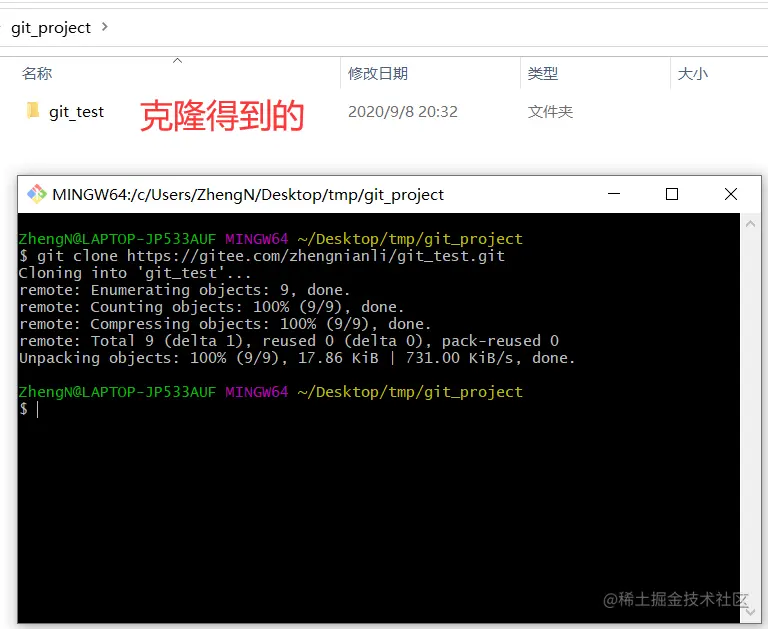Screen dimensions: 768x629
Task: Select the git_test folder name
Action: [x=76, y=112]
